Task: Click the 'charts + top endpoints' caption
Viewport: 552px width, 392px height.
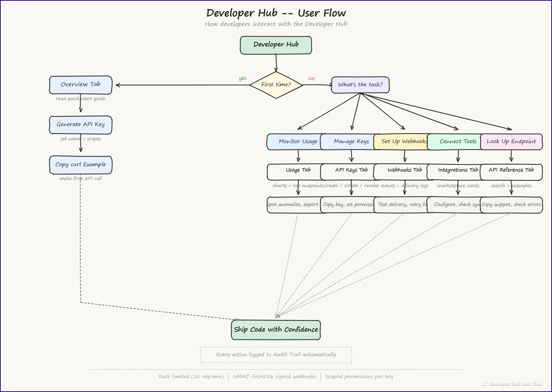Action: click(298, 186)
